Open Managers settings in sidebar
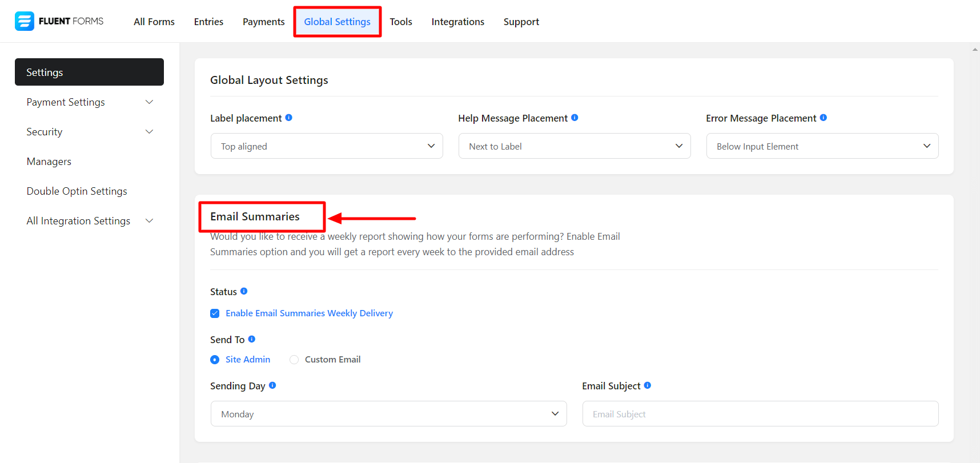980x463 pixels. point(49,162)
